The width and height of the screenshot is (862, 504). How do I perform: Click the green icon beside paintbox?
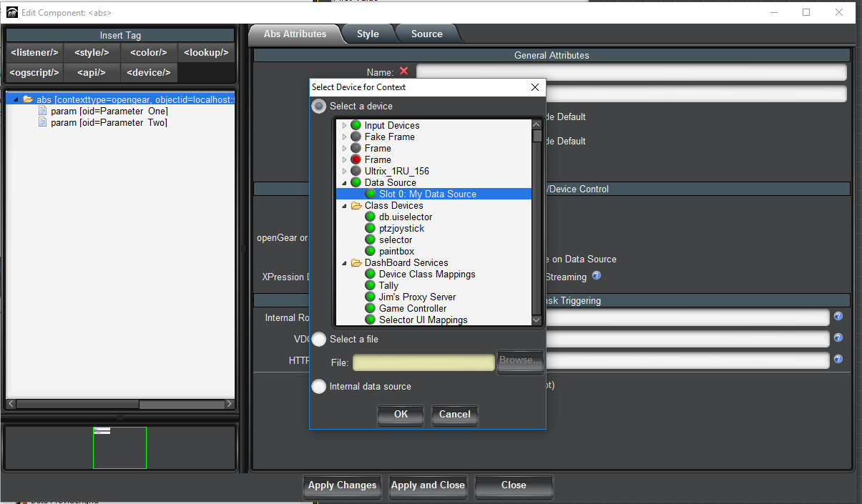tap(370, 251)
